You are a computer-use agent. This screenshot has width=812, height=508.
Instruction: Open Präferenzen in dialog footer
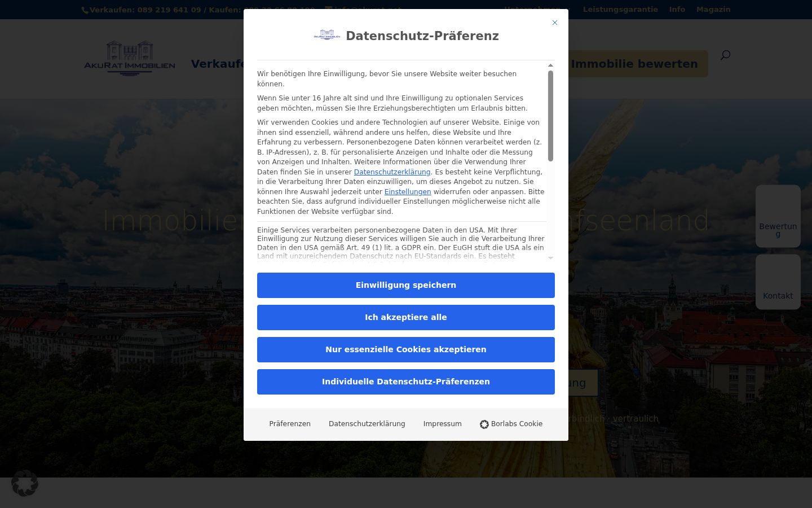[x=290, y=424]
